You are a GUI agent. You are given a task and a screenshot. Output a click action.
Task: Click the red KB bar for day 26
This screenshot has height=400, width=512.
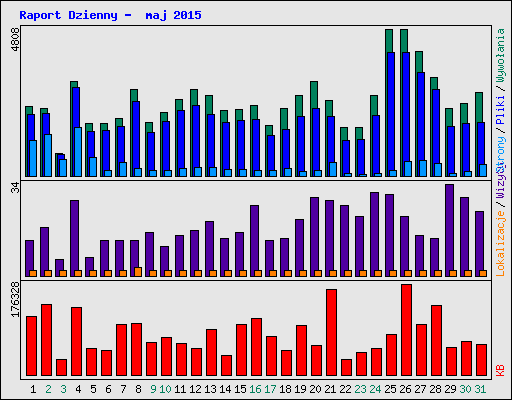(x=406, y=330)
